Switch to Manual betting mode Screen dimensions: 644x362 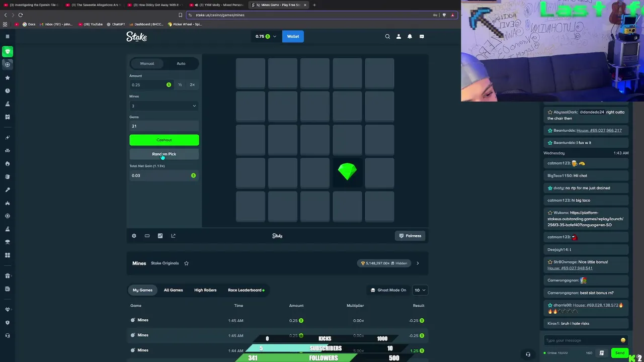(x=147, y=63)
